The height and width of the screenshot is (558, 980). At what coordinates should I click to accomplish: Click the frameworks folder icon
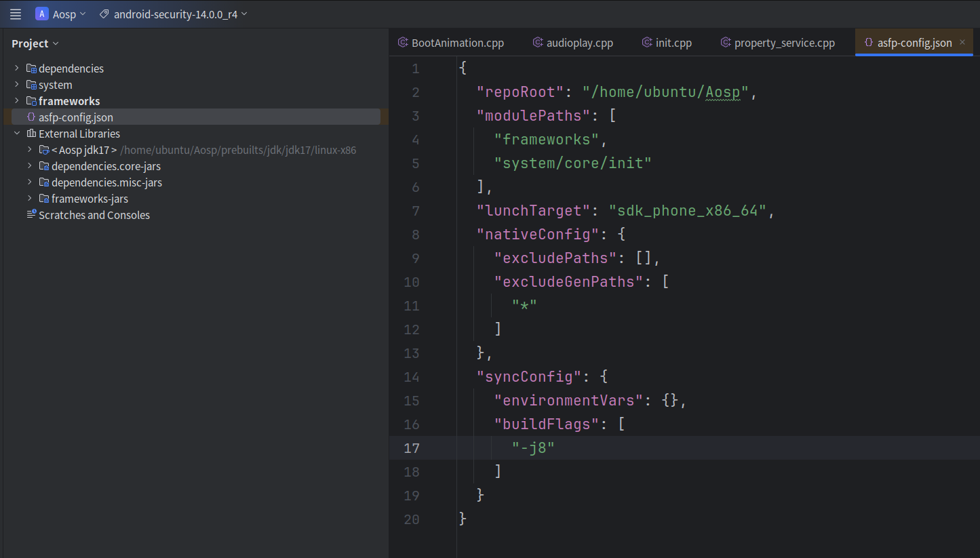coord(31,100)
